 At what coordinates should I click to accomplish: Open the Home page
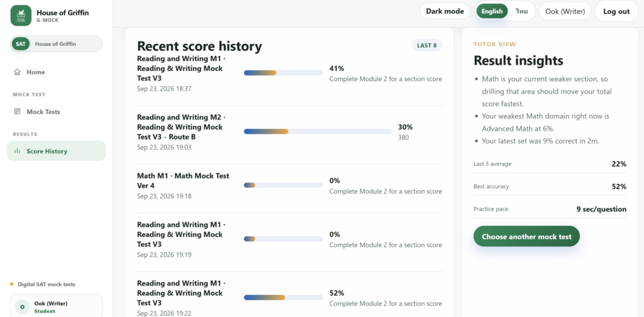click(56, 72)
